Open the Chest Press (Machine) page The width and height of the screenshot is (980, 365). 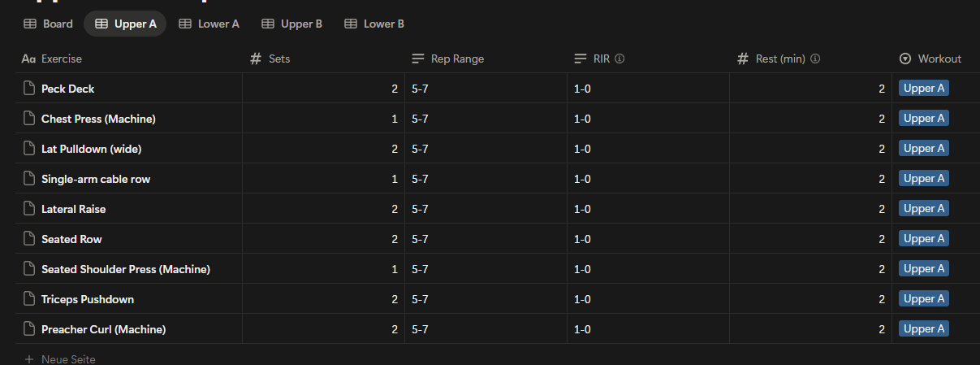[98, 119]
